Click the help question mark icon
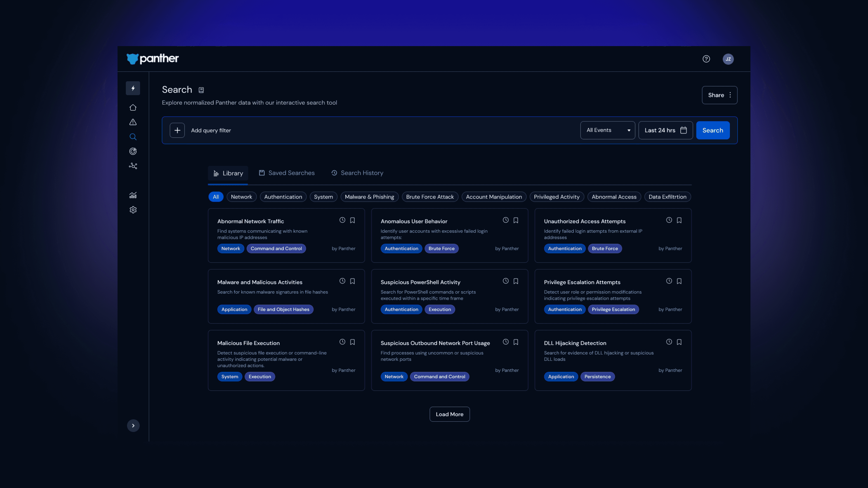 point(706,59)
